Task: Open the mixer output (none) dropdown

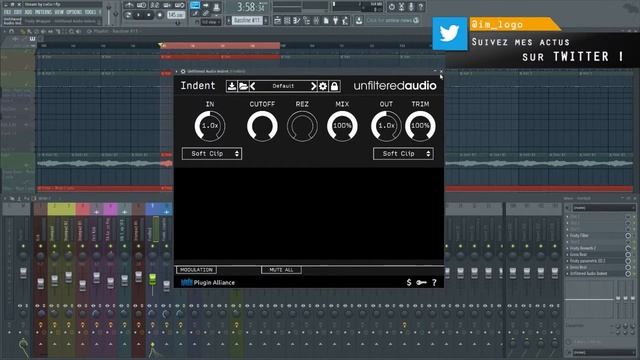Action: coord(603,352)
